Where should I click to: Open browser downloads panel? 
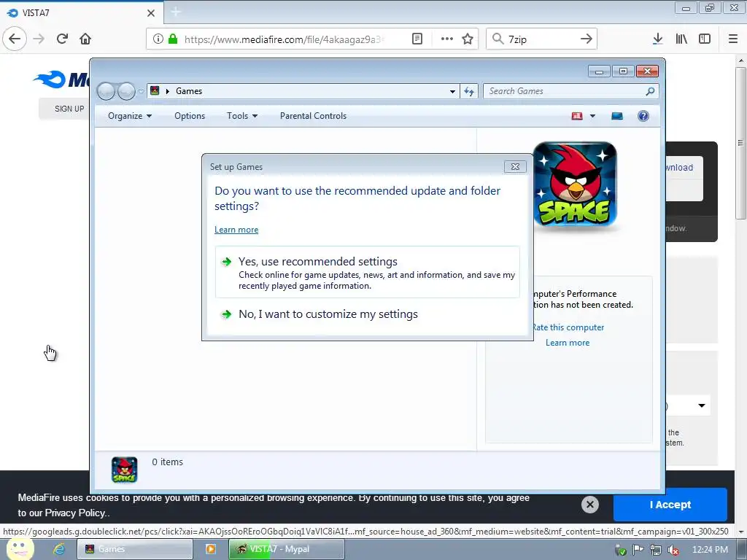[657, 39]
